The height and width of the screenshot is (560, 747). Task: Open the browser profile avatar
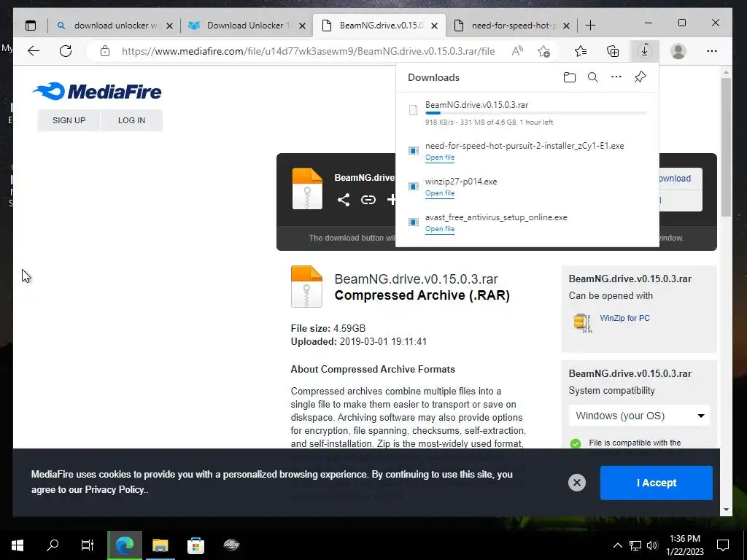point(678,51)
